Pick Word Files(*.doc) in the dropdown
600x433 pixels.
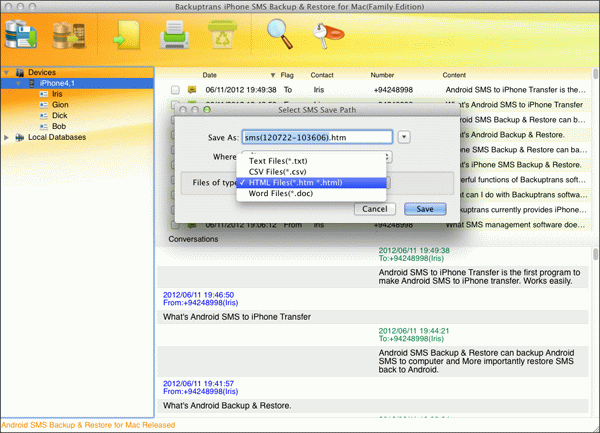(281, 195)
